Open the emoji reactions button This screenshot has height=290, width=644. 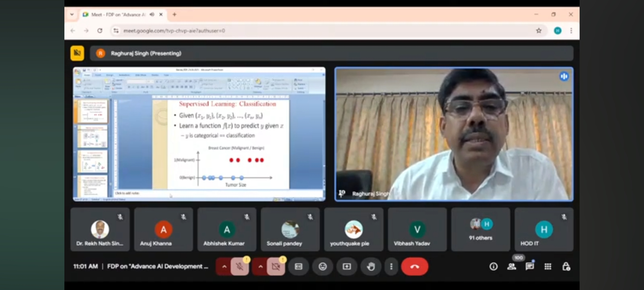323,266
